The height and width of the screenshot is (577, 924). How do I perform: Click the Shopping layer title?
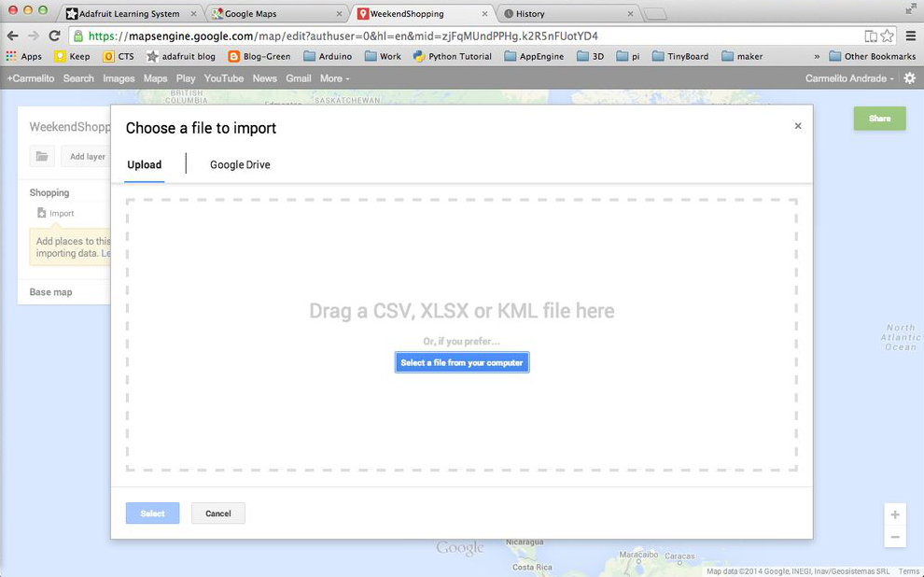[49, 192]
